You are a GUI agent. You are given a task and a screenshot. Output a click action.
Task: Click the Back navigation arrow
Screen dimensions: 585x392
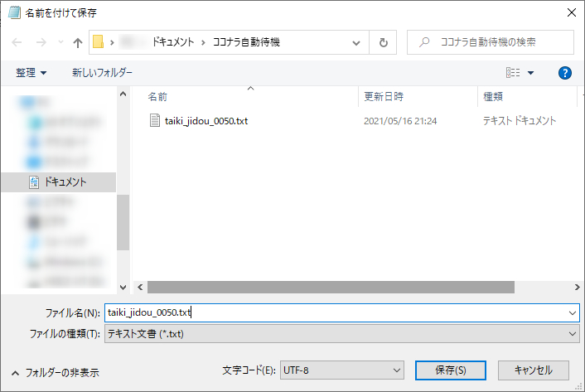(x=17, y=42)
